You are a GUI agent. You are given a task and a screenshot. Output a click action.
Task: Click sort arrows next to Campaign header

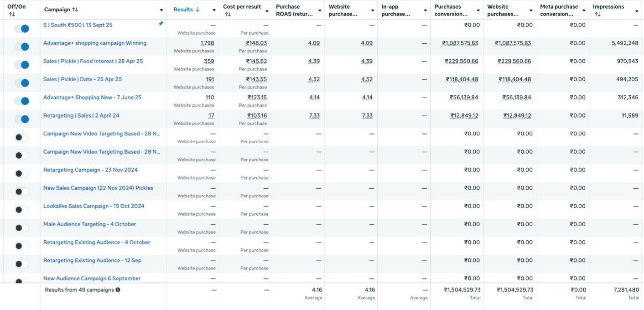pyautogui.click(x=75, y=10)
